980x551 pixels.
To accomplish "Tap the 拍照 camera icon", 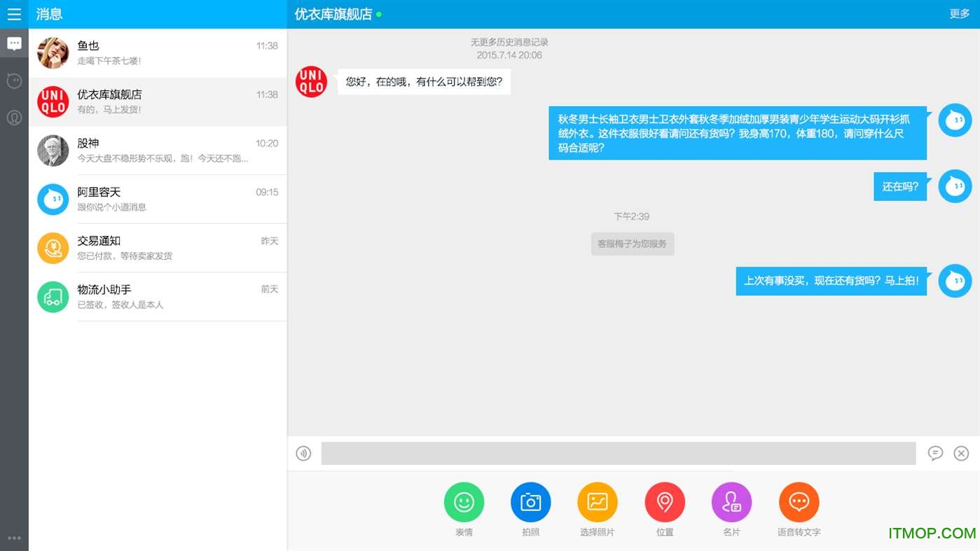I will 530,501.
